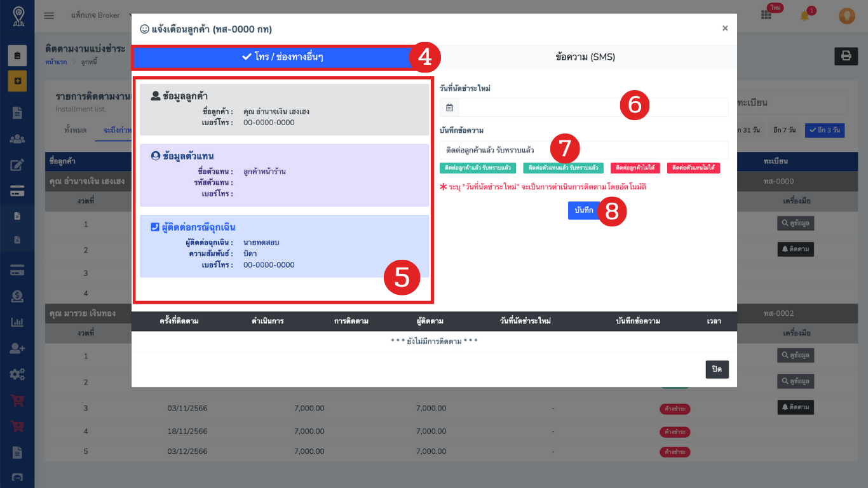This screenshot has width=868, height=488.
Task: Click ติดตาม on the 03/11/2566 row
Action: (x=796, y=407)
